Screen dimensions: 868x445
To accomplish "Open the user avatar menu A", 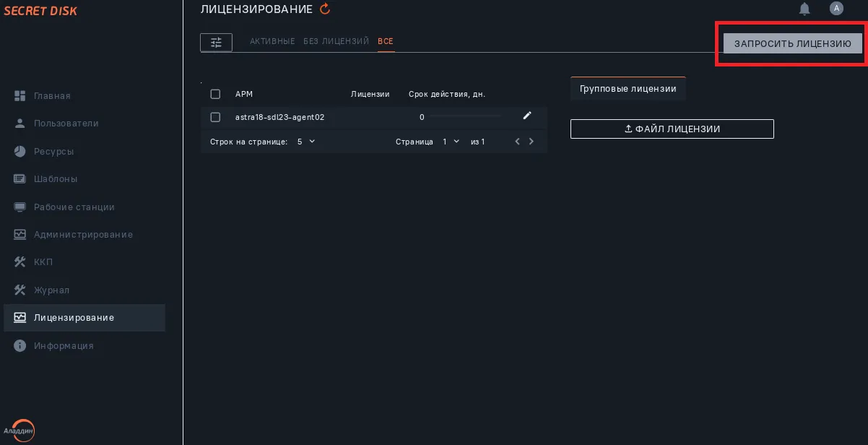I will coord(836,9).
